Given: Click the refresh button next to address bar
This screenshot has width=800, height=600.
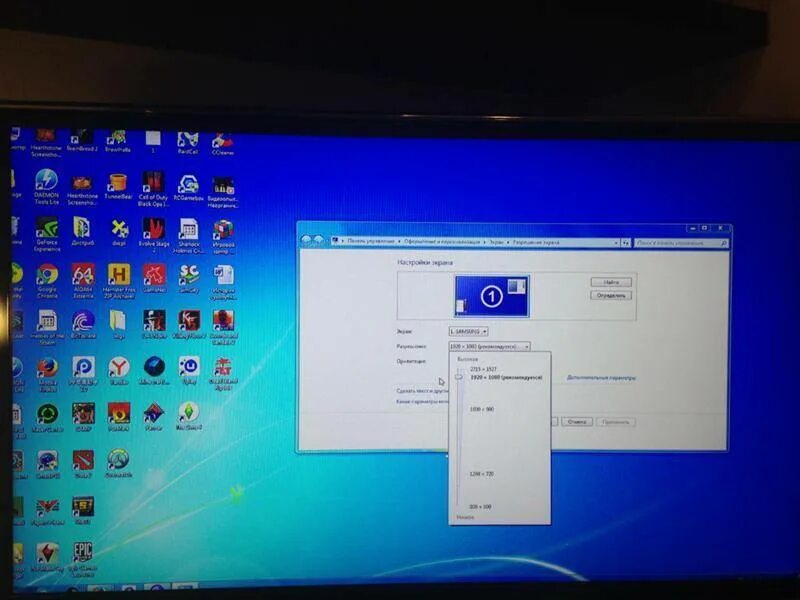Looking at the screenshot, I should 626,243.
